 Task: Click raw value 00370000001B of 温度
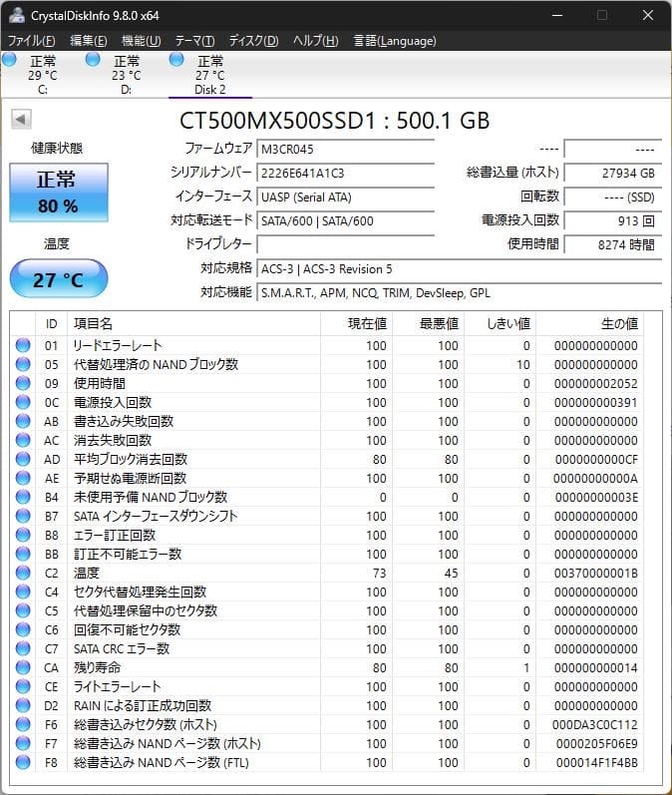click(595, 573)
